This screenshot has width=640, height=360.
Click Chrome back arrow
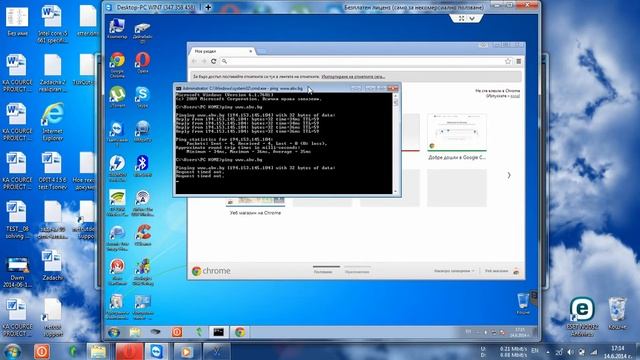(194, 61)
